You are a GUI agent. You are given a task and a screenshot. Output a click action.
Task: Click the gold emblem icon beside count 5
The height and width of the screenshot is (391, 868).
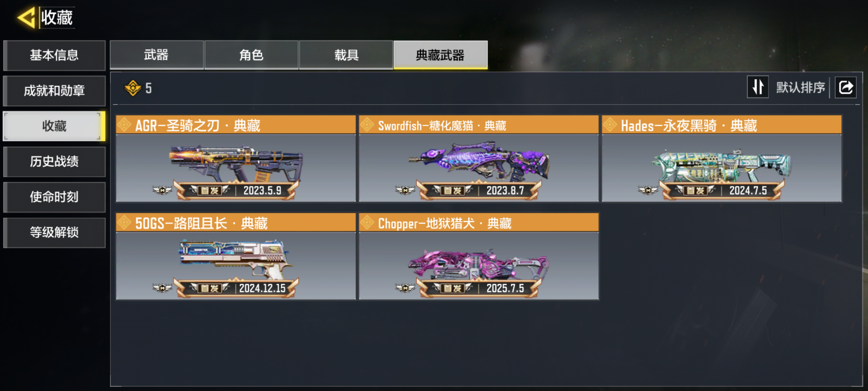coord(133,88)
